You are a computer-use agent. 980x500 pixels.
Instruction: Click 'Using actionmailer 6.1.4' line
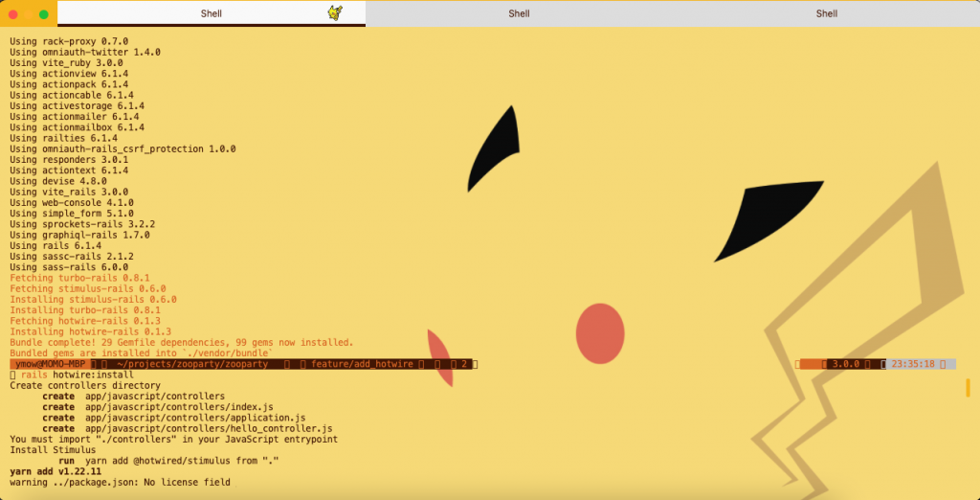point(75,117)
